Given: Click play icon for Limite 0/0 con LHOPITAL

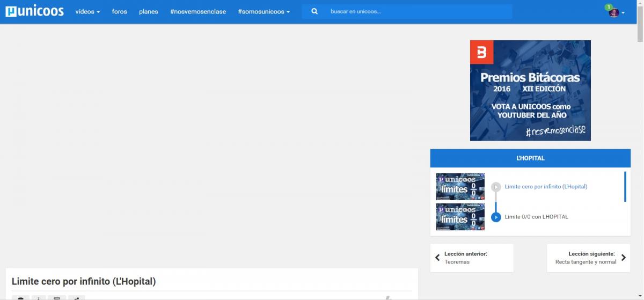Looking at the screenshot, I should (496, 217).
